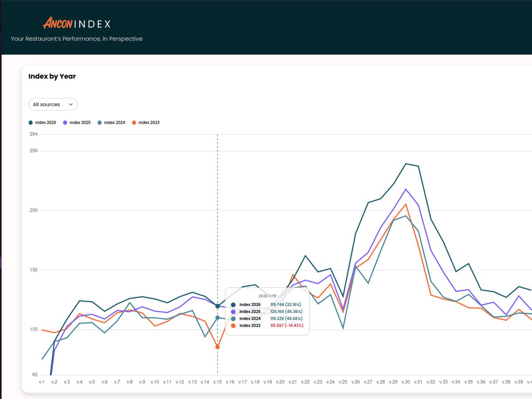Click the x-axis label v.8
Screen dimensions: 532x399
(x=129, y=382)
